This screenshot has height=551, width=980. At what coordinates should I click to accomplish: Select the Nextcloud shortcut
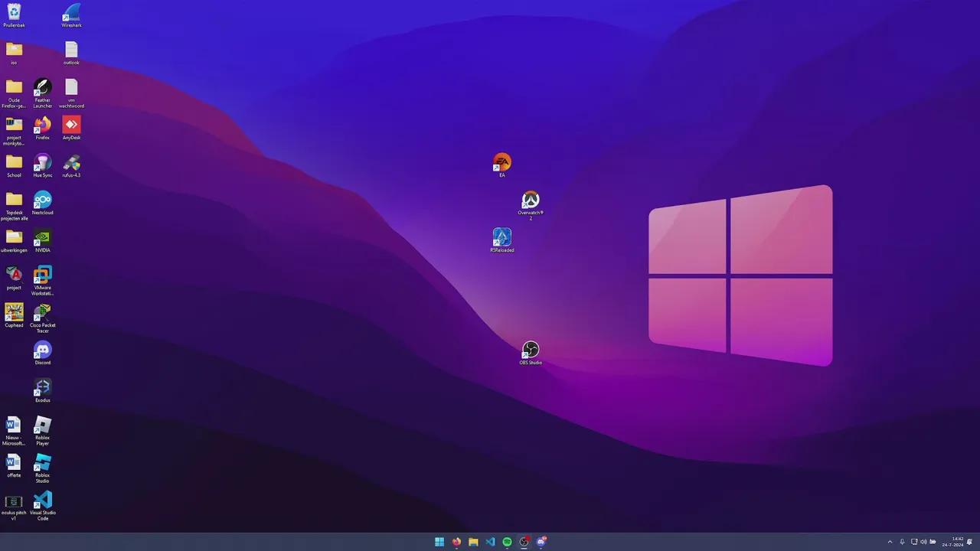[x=43, y=203]
